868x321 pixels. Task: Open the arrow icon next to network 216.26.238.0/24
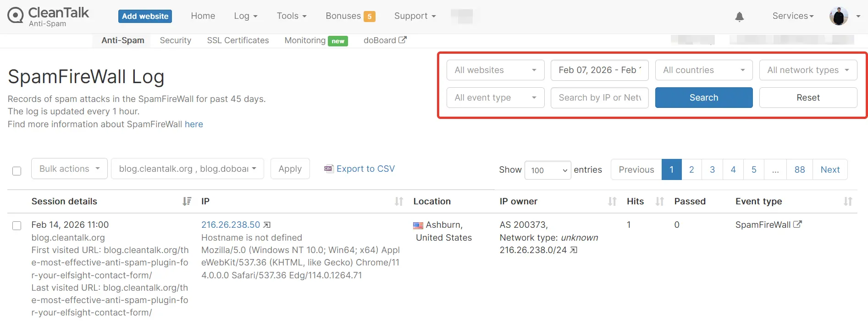tap(574, 250)
